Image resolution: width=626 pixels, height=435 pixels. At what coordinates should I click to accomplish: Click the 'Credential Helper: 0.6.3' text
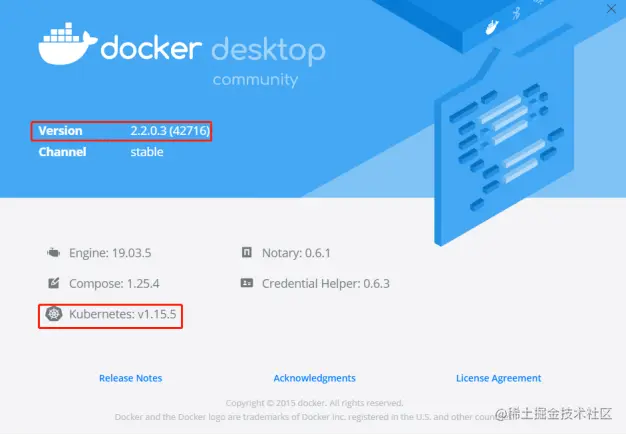click(326, 283)
